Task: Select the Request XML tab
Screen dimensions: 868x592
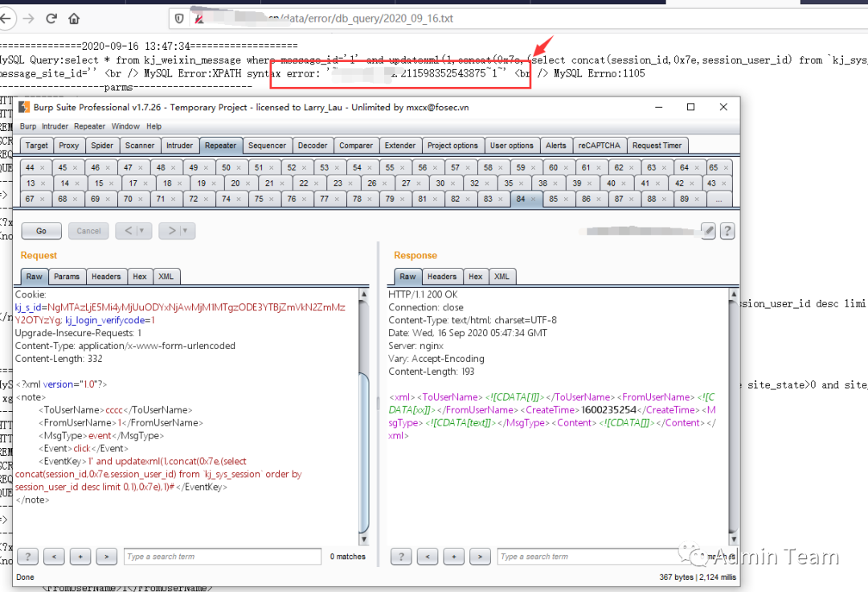Action: 166,277
